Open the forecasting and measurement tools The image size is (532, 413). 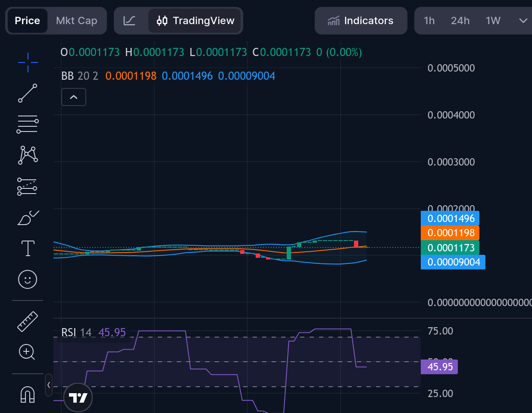[28, 186]
